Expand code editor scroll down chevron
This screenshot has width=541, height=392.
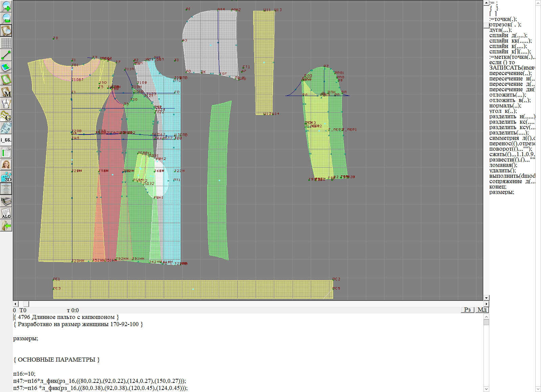pos(486,389)
